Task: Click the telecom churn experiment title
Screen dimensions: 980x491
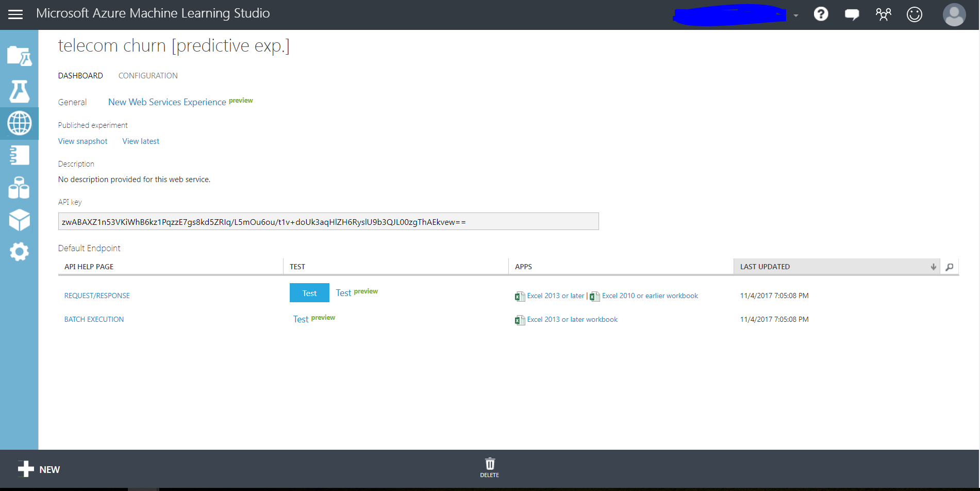Action: (x=174, y=46)
